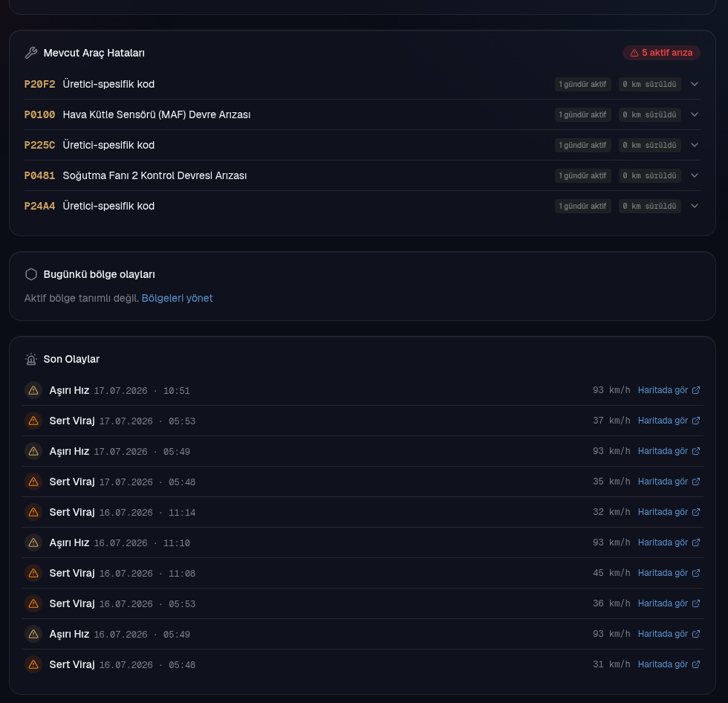The width and height of the screenshot is (728, 703).
Task: Click the siren icon beside Son Olaylar
Action: (31, 360)
